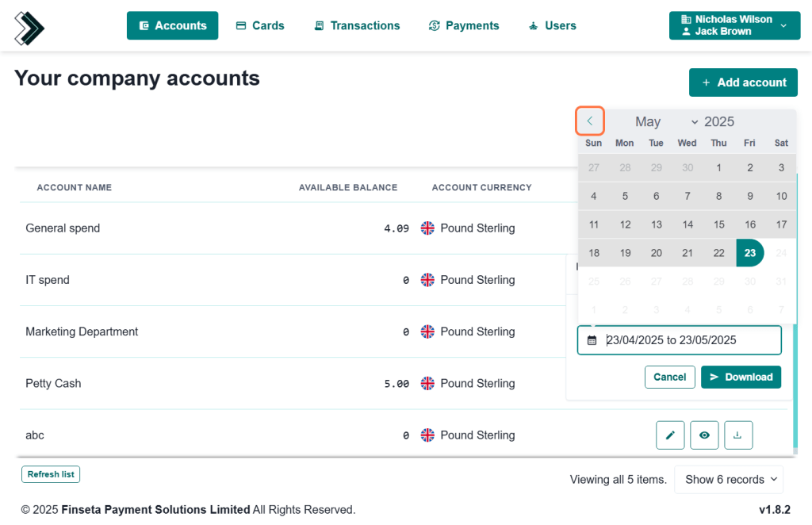
Task: Click the pencil edit icon for abc account
Action: tap(670, 435)
